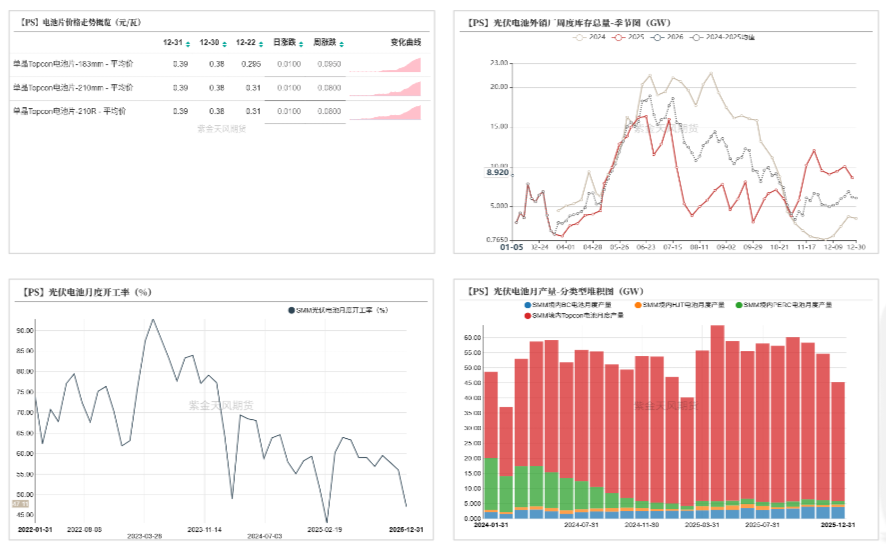
Task: Open sparkline for Topcon 210R row
Action: pyautogui.click(x=385, y=112)
